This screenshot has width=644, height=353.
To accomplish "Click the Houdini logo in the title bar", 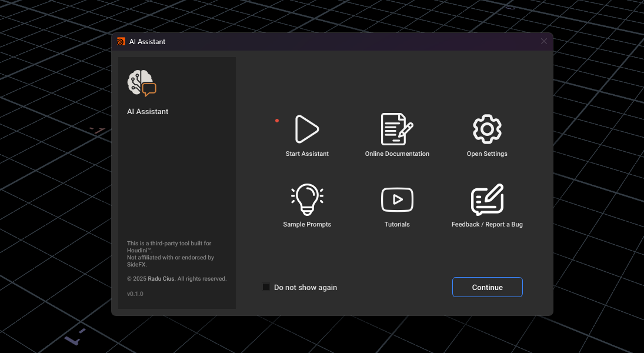I will point(121,42).
